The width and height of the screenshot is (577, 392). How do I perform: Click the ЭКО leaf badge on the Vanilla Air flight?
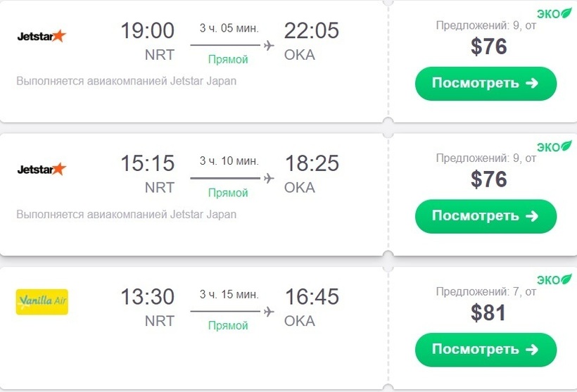point(554,279)
